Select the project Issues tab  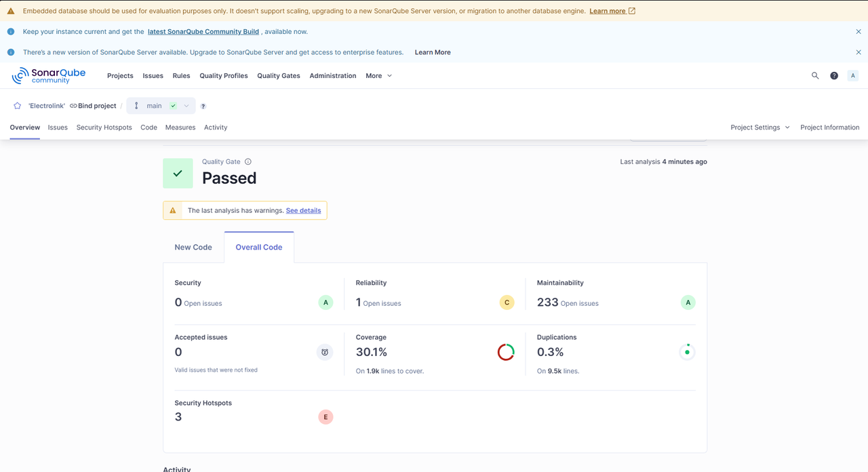click(x=58, y=127)
